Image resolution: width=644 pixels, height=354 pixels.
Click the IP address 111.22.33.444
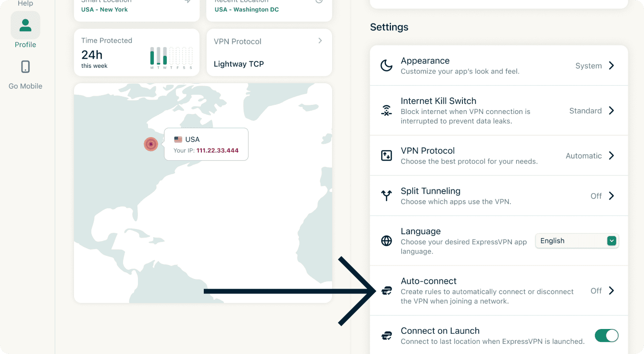tap(218, 151)
